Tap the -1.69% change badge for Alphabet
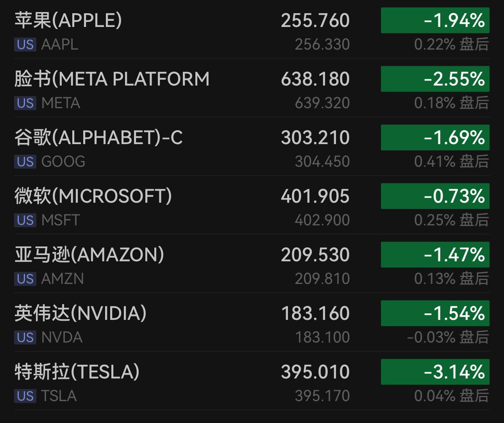504x423 pixels. [x=435, y=137]
